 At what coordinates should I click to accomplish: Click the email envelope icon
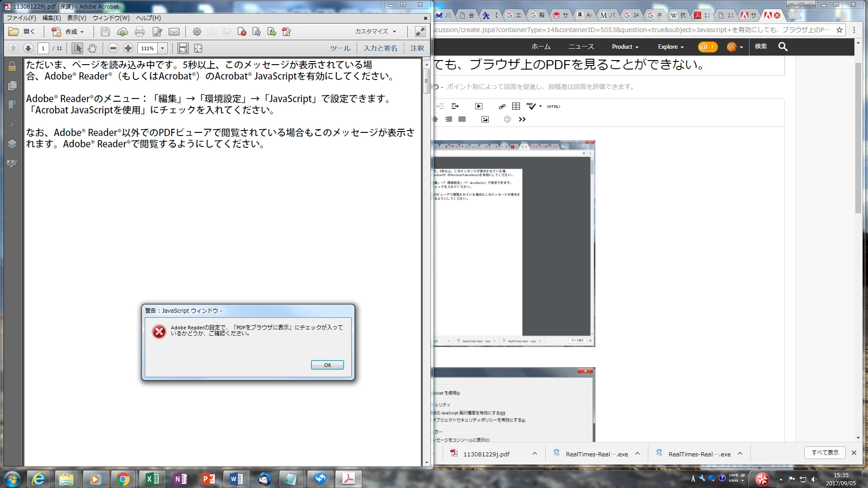coord(174,32)
